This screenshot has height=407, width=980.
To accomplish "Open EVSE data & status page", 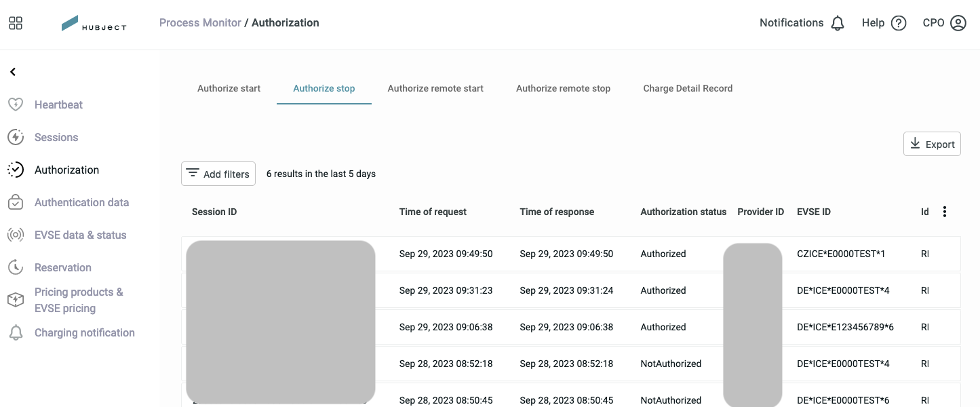I will pos(80,235).
